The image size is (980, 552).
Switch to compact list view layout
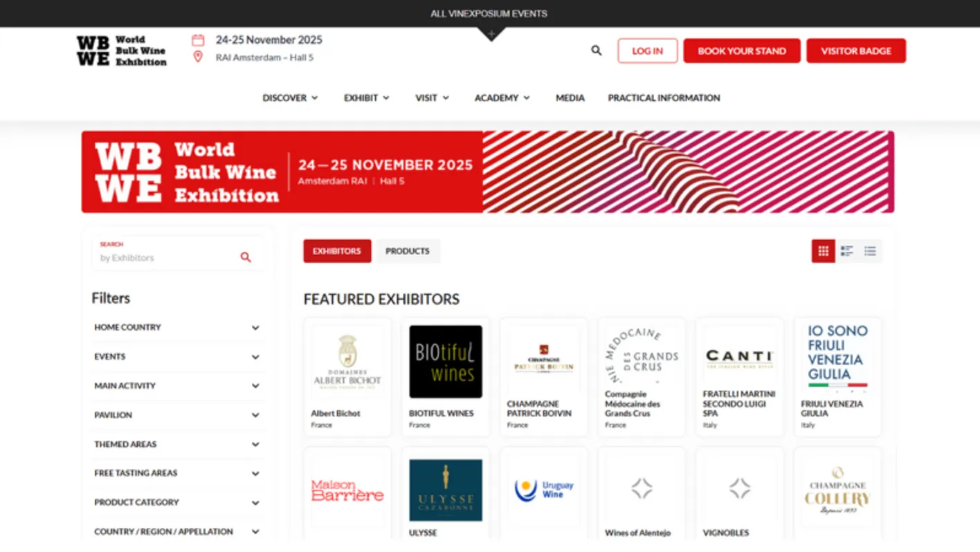click(x=870, y=251)
